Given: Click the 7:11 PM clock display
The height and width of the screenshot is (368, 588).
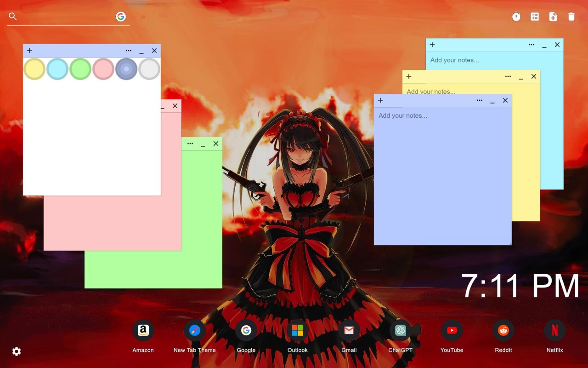Looking at the screenshot, I should 520,286.
